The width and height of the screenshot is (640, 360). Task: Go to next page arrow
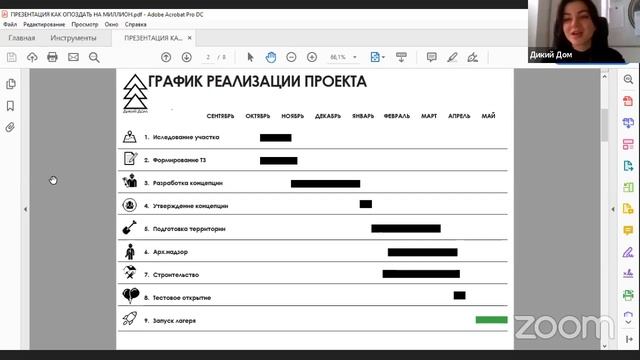pyautogui.click(x=187, y=57)
